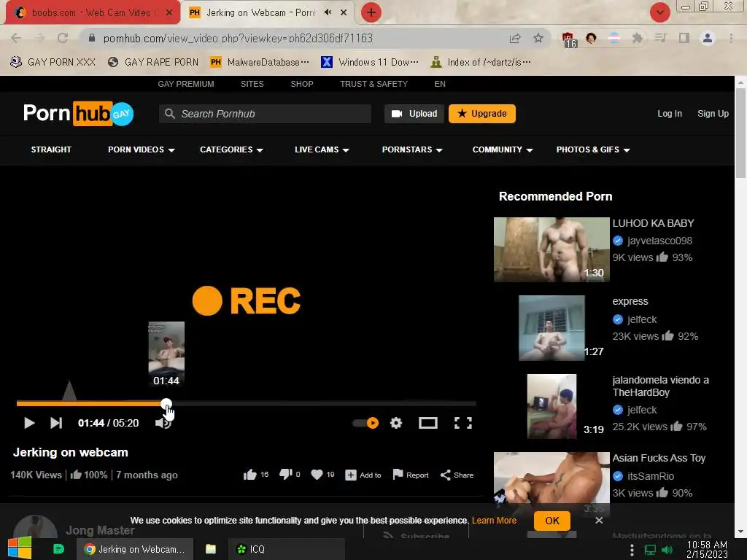Open the jayvelasco098 uploader link
Image resolution: width=747 pixels, height=560 pixels.
pos(659,241)
